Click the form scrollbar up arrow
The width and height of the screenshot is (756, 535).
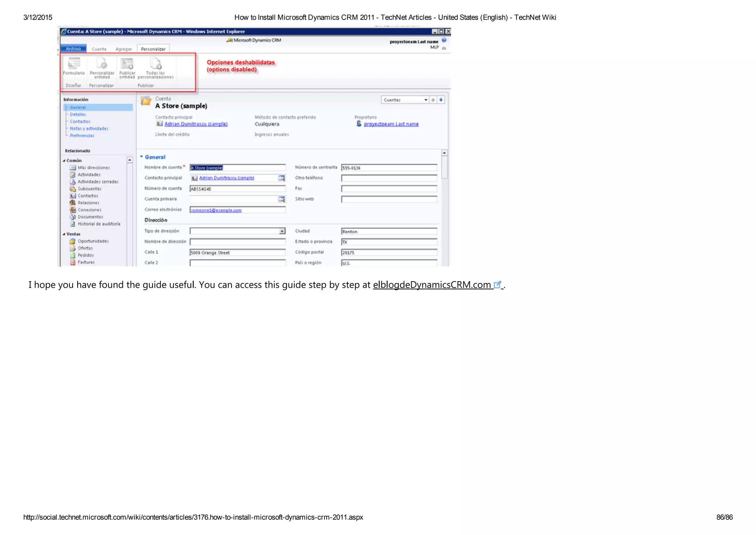pyautogui.click(x=444, y=153)
